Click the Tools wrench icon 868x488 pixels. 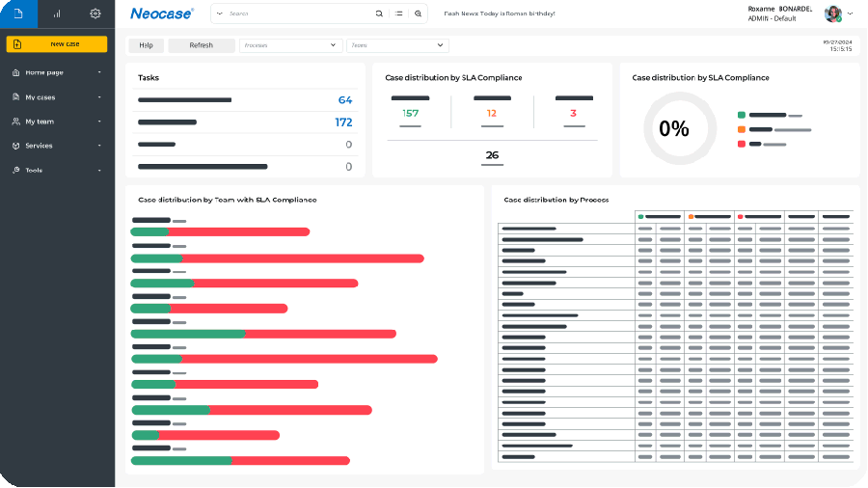click(x=16, y=170)
